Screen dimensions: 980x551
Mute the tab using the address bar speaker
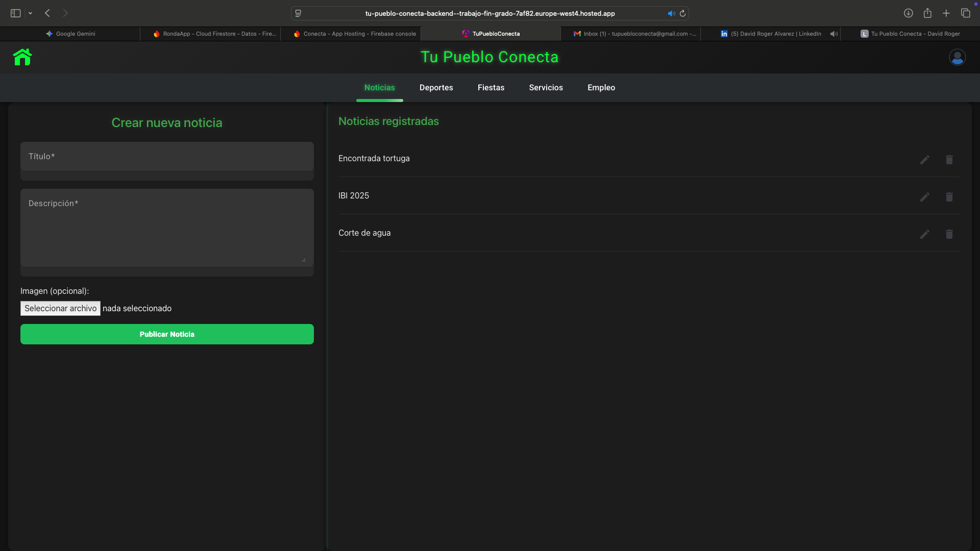pos(671,13)
